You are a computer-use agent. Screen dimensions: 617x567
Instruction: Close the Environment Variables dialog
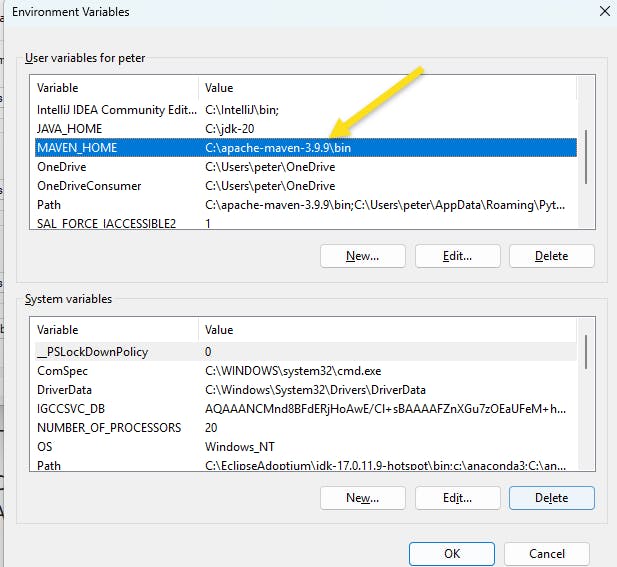point(604,11)
